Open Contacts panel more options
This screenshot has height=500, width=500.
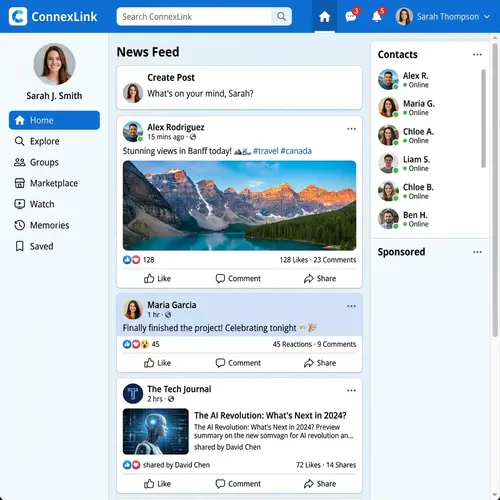pos(477,54)
